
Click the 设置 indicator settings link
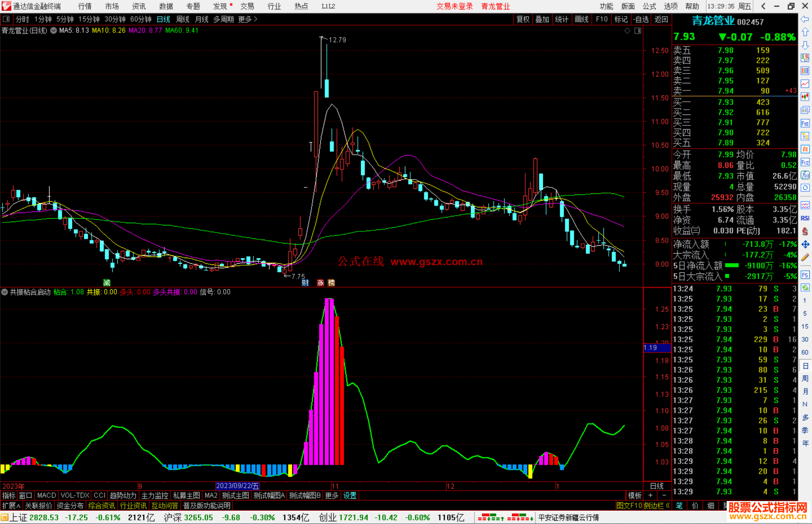350,495
